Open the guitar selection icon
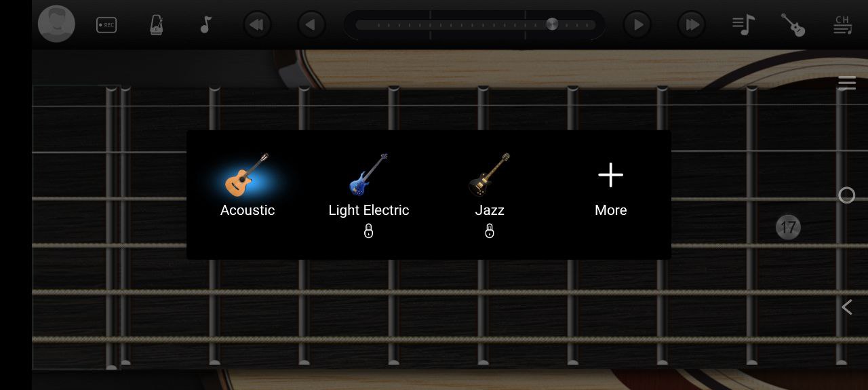The image size is (868, 390). 792,25
